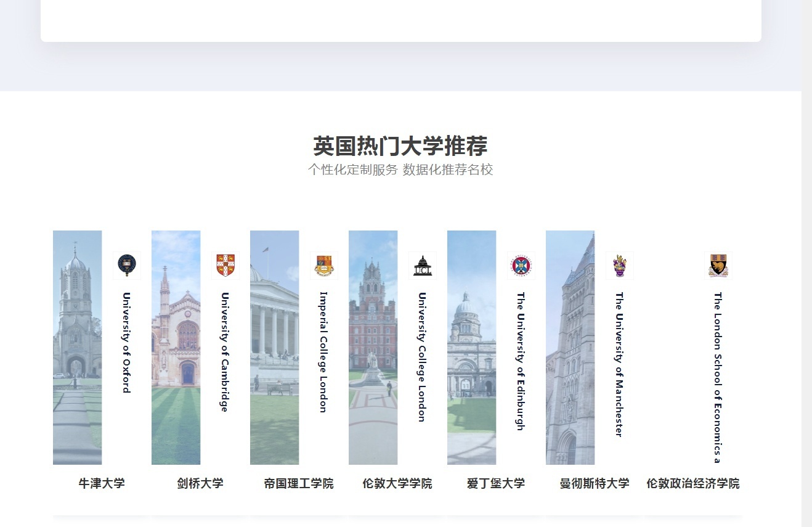This screenshot has height=527, width=812.
Task: Click the vertical University College London text
Action: click(422, 357)
